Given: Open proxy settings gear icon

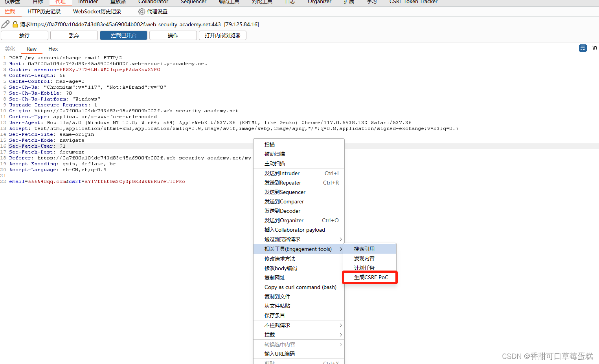Looking at the screenshot, I should [141, 12].
